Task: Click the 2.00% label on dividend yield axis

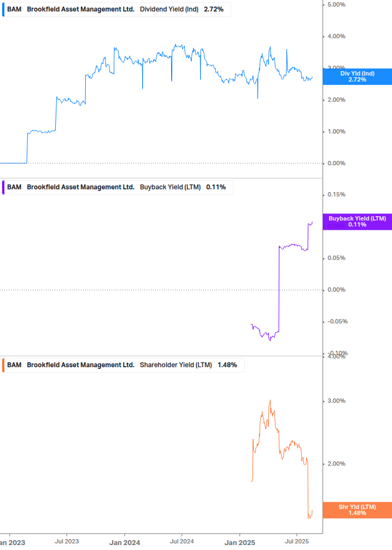Action: tap(336, 100)
